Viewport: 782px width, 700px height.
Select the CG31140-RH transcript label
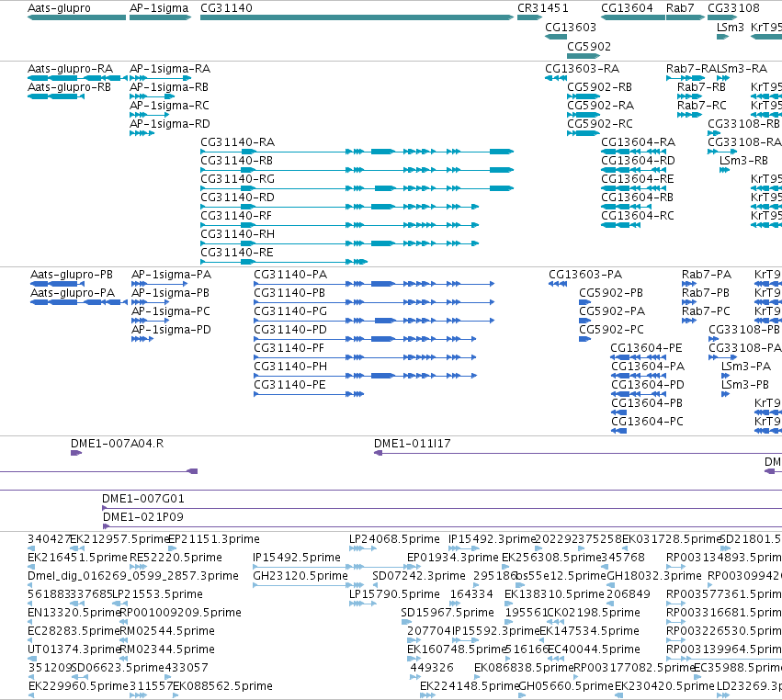[x=237, y=234]
